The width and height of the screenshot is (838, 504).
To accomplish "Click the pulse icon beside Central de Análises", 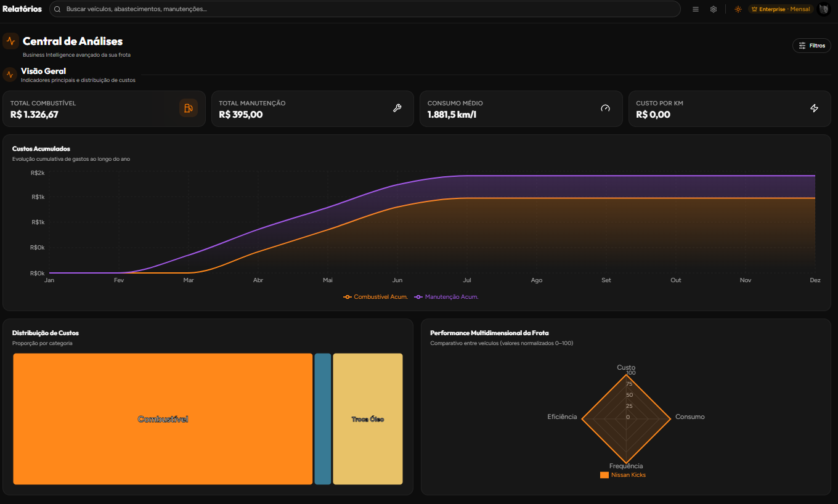I will pos(10,41).
